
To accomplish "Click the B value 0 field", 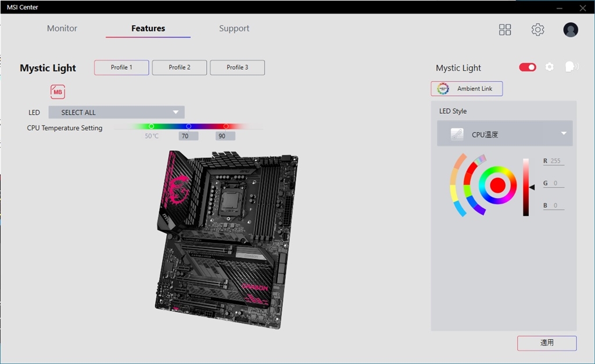I will click(554, 206).
